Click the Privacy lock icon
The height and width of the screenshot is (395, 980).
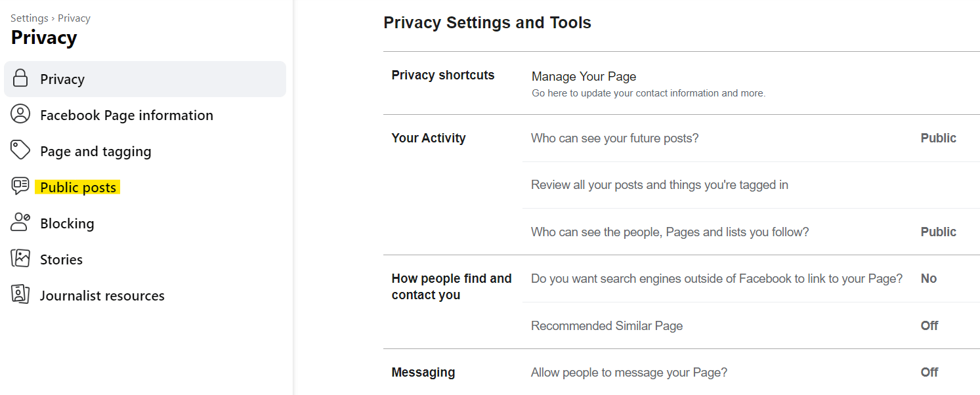(x=20, y=79)
